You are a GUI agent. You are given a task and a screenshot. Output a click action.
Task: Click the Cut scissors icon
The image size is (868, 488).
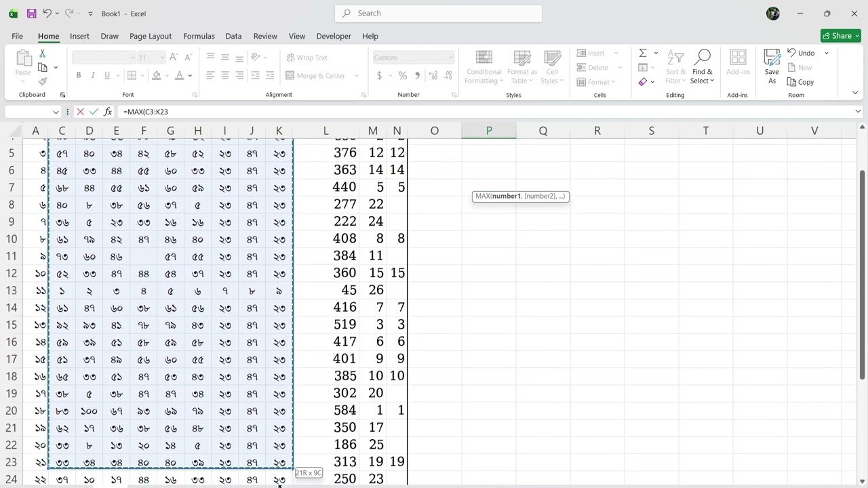click(42, 53)
